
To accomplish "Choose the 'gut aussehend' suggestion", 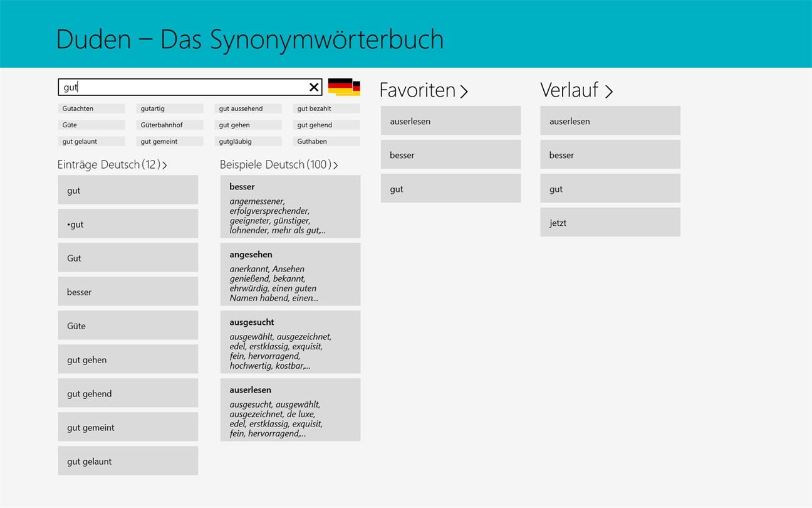I will click(248, 108).
